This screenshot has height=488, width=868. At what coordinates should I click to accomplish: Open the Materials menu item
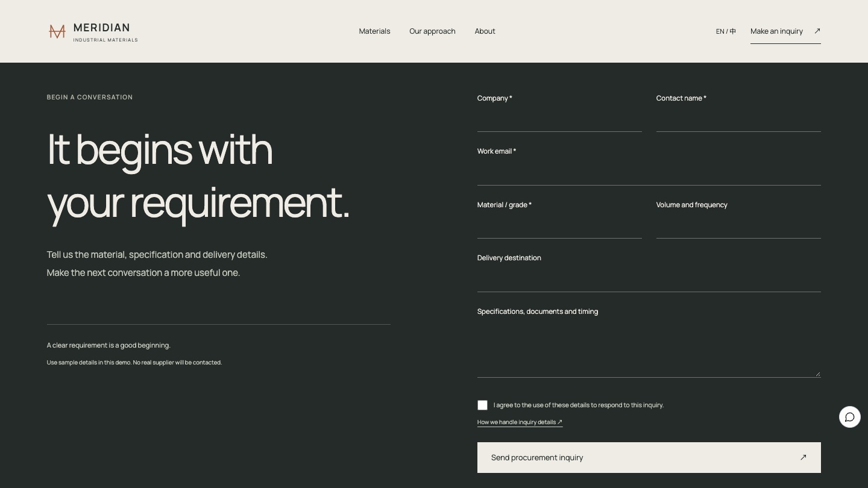tap(374, 31)
